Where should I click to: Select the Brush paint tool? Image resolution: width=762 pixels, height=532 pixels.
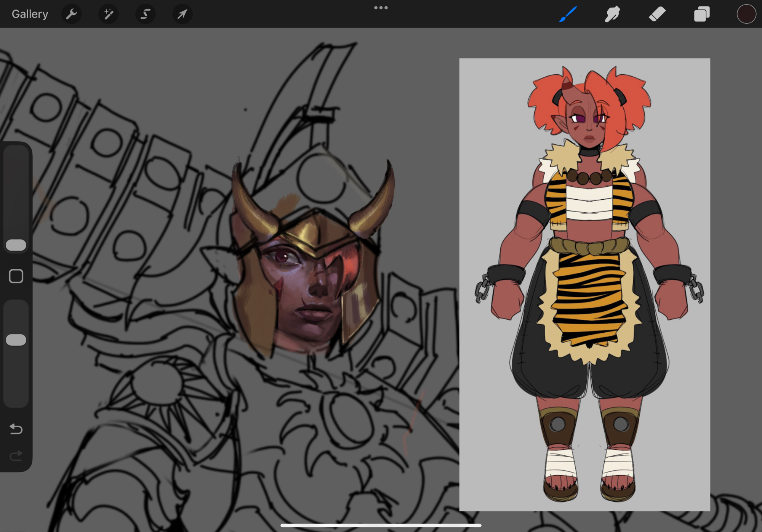[568, 14]
